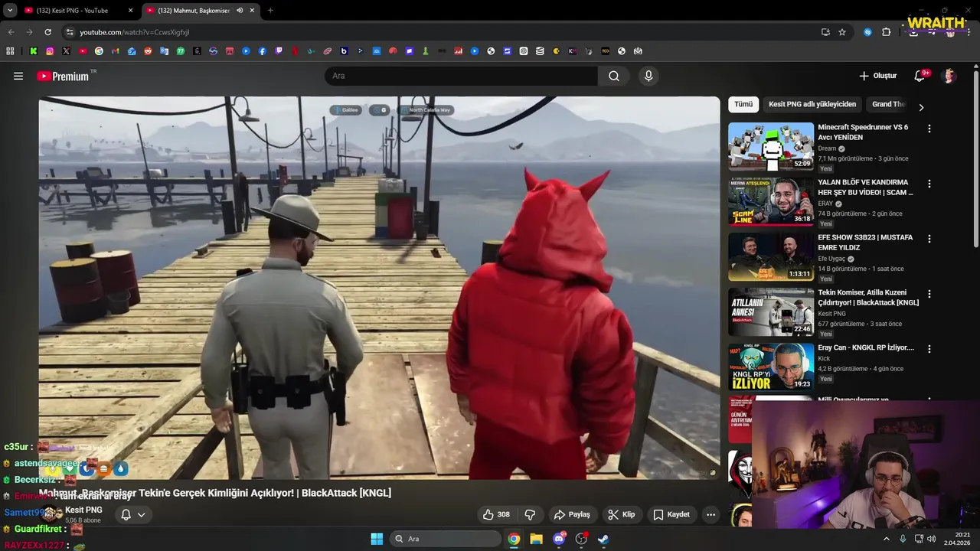Expand the subscription notification bell dropdown
980x551 pixels.
click(133, 515)
